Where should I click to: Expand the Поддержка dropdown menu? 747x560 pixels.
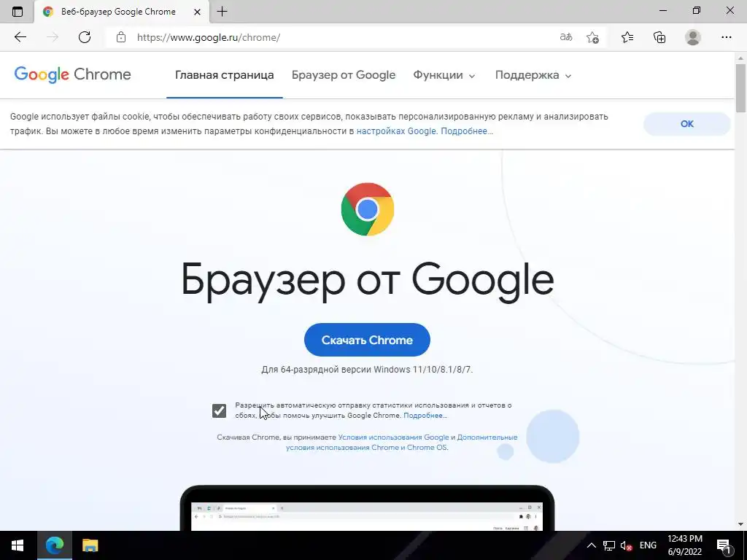pyautogui.click(x=533, y=75)
